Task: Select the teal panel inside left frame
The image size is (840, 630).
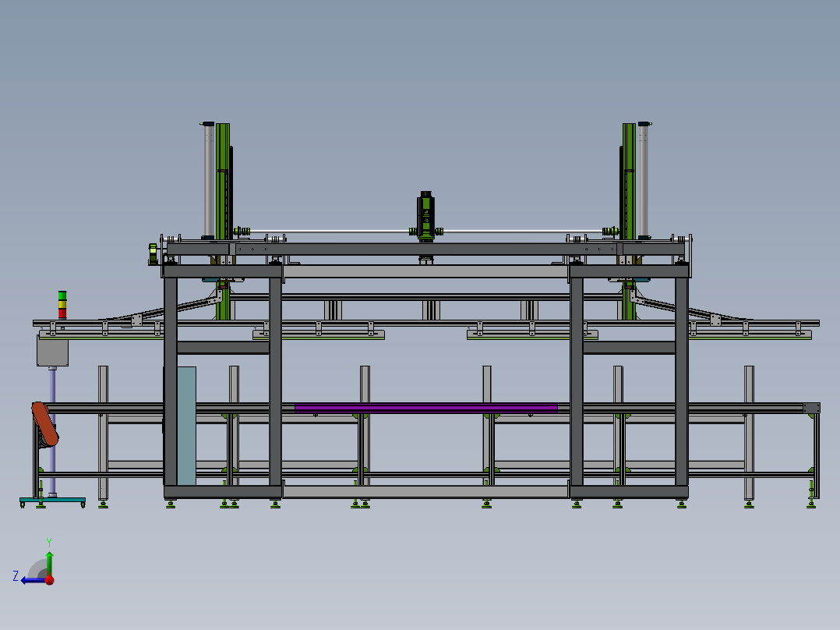Action: click(186, 426)
